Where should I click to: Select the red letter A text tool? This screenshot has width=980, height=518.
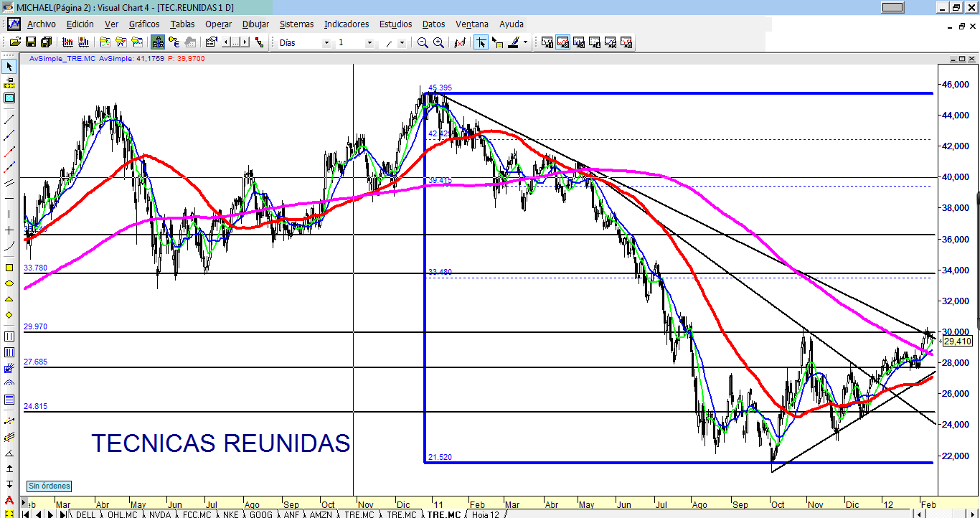tap(9, 500)
